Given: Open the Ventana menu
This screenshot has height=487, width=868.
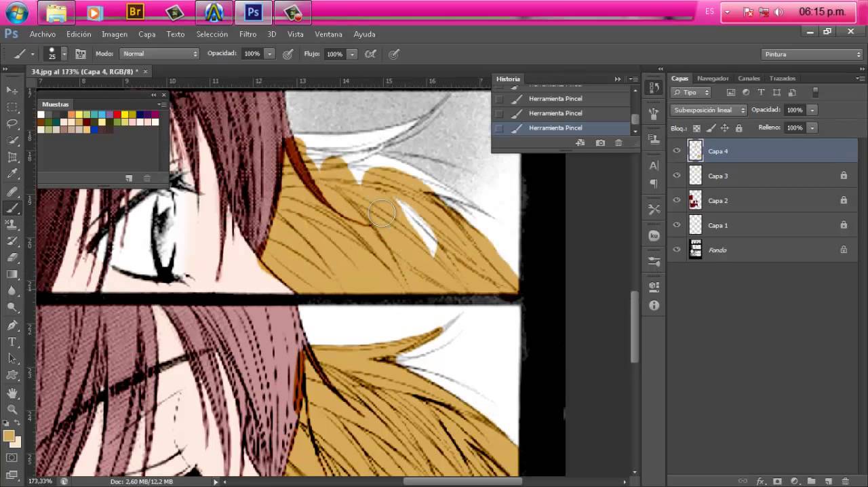Looking at the screenshot, I should click(328, 34).
